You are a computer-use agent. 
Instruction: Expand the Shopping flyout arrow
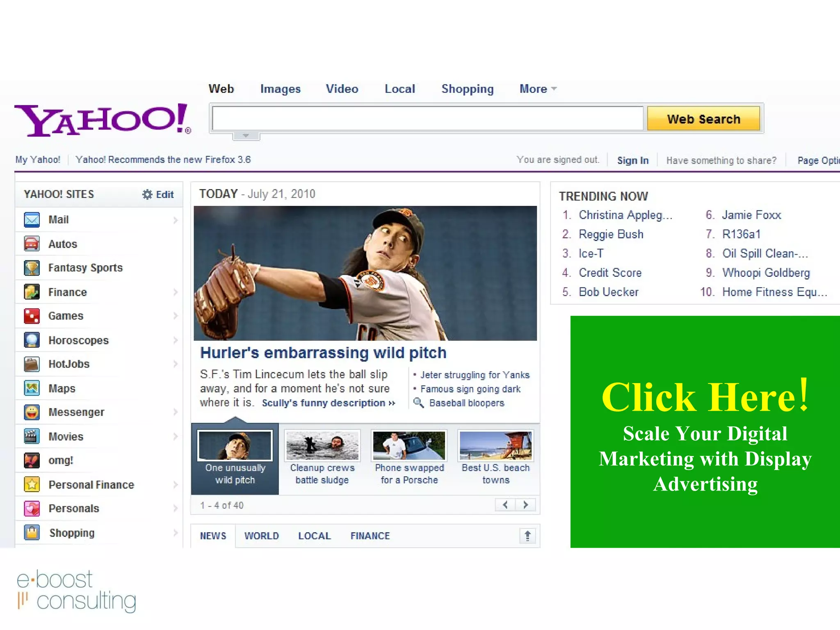click(176, 532)
